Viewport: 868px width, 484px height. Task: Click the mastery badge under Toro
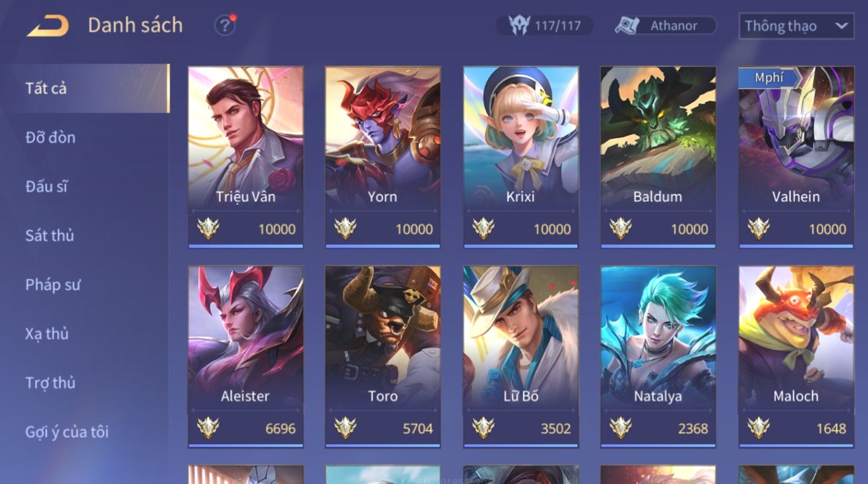(x=345, y=428)
